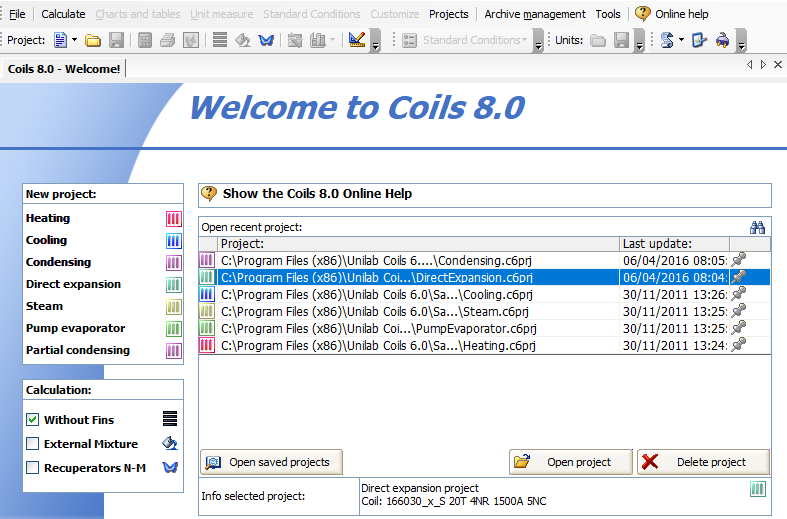Screen dimensions: 787x519
Task: Pin the Steam.c6prj project
Action: pyautogui.click(x=738, y=311)
